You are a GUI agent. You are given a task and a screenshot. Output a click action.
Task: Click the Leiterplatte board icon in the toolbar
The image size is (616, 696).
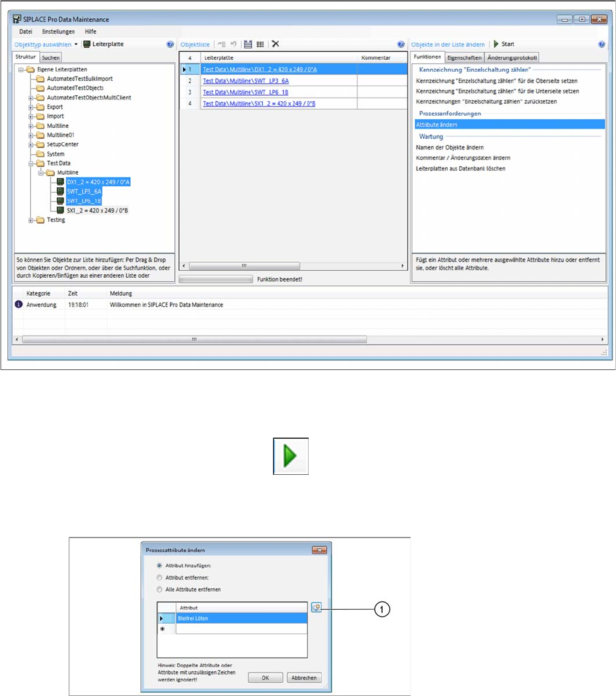[x=87, y=44]
